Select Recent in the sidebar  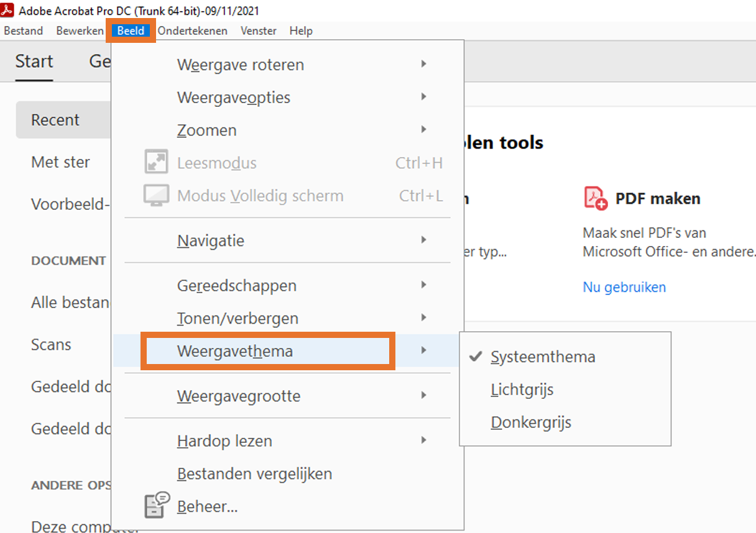pos(55,120)
